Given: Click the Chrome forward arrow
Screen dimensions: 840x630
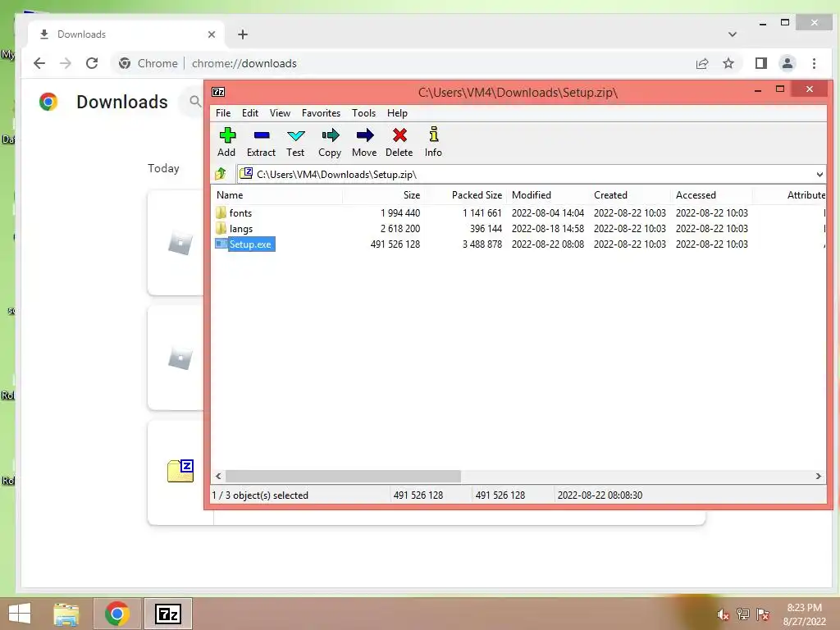Looking at the screenshot, I should pyautogui.click(x=66, y=63).
